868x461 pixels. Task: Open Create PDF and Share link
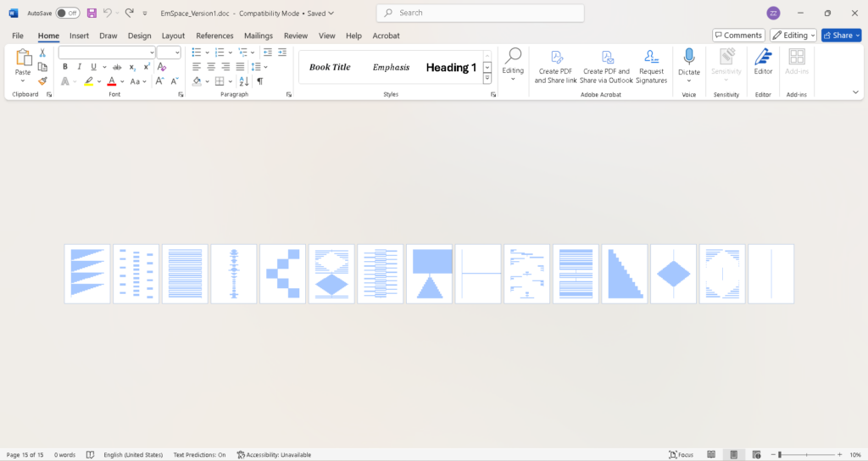tap(556, 66)
